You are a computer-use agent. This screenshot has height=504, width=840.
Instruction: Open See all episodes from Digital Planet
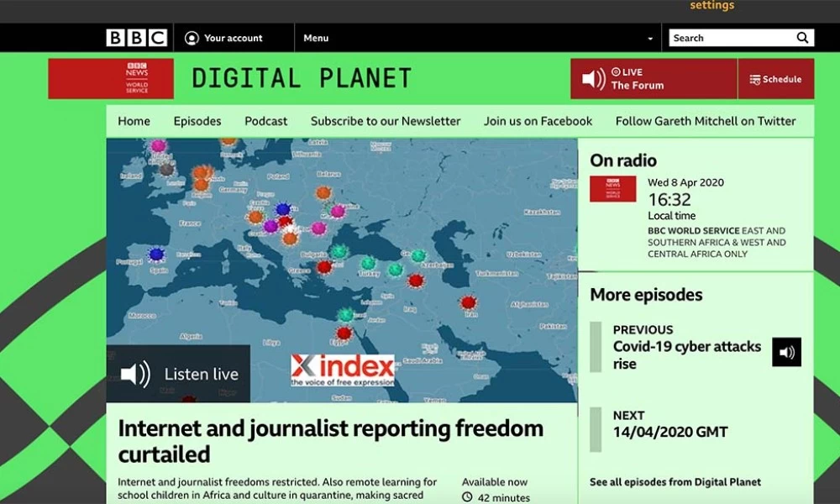675,482
